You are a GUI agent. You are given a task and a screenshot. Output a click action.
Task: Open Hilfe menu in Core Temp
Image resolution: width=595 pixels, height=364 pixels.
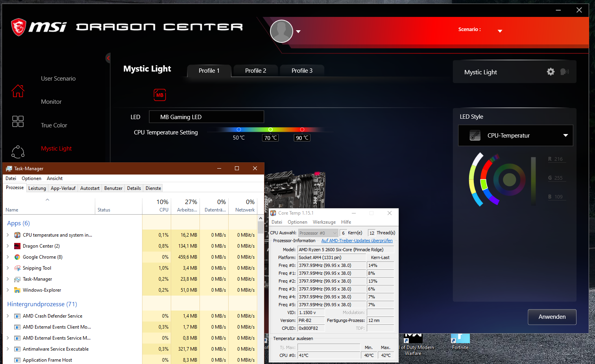pyautogui.click(x=346, y=222)
